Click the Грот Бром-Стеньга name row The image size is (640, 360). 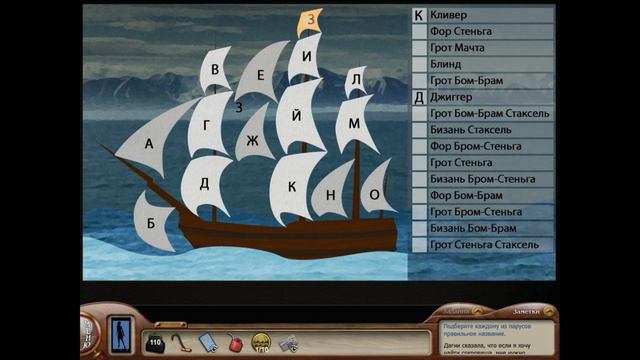[x=491, y=212]
